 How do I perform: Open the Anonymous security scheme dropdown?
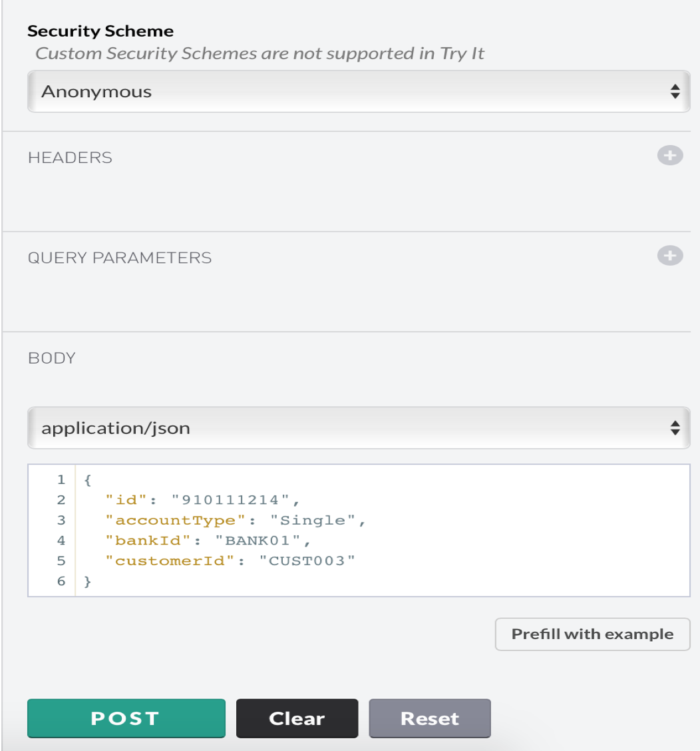pyautogui.click(x=358, y=92)
